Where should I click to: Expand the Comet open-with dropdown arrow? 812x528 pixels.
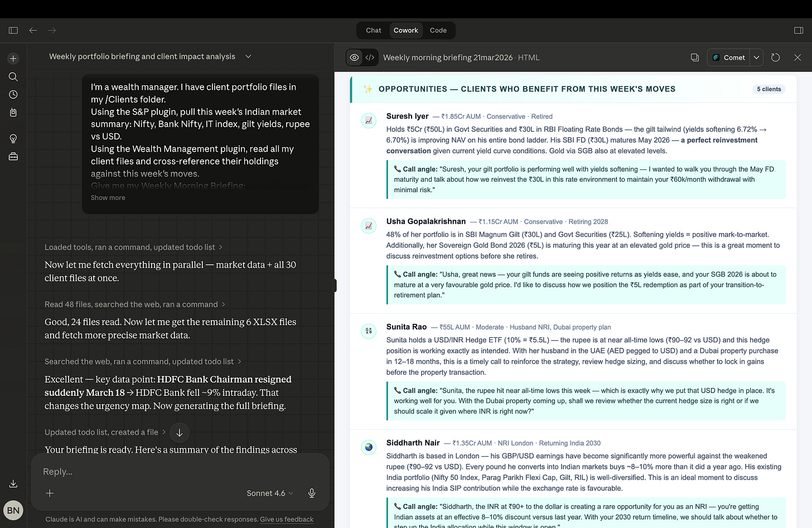coord(756,57)
